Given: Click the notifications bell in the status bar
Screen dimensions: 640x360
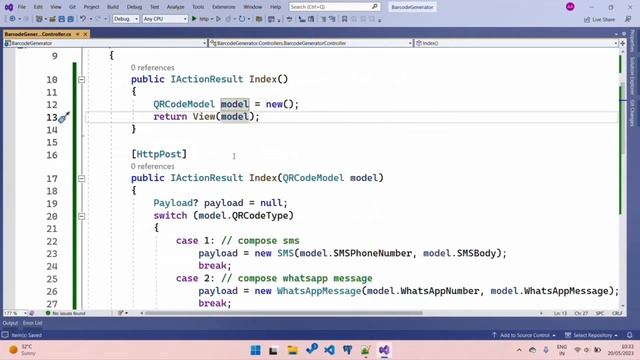Looking at the screenshot, I should tap(629, 335).
